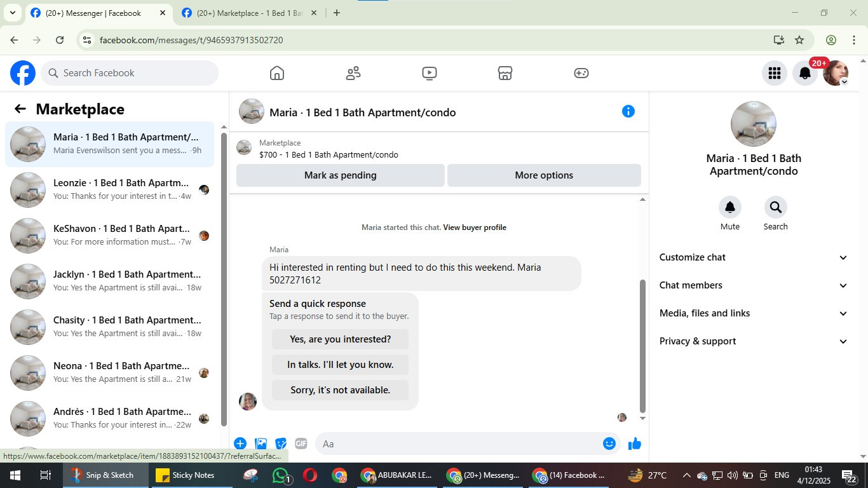Expand Privacy & support section
The image size is (868, 488).
click(x=754, y=341)
